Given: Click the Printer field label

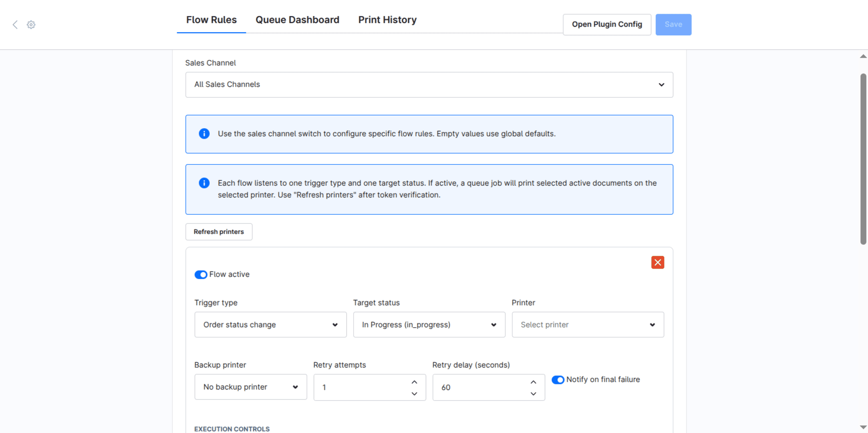Looking at the screenshot, I should click(x=523, y=303).
